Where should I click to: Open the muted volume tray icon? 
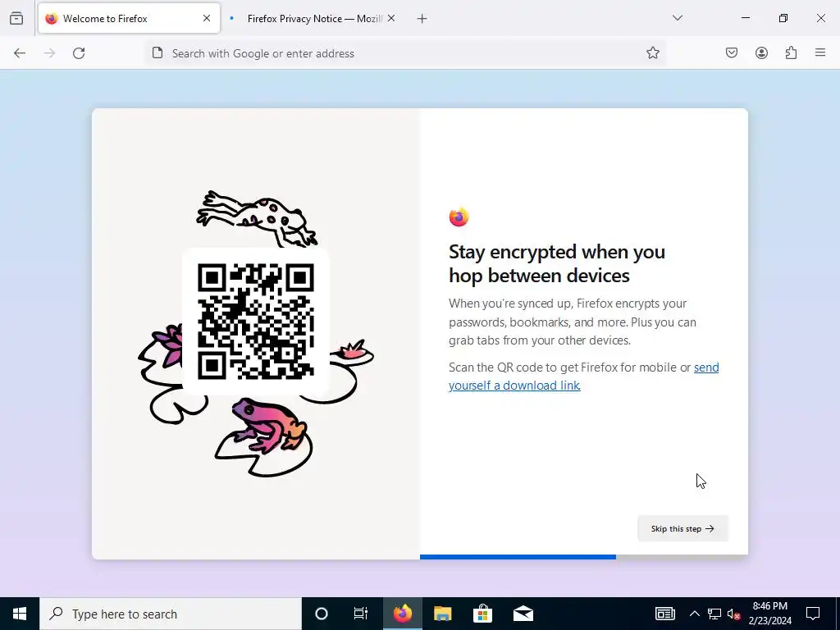click(733, 614)
